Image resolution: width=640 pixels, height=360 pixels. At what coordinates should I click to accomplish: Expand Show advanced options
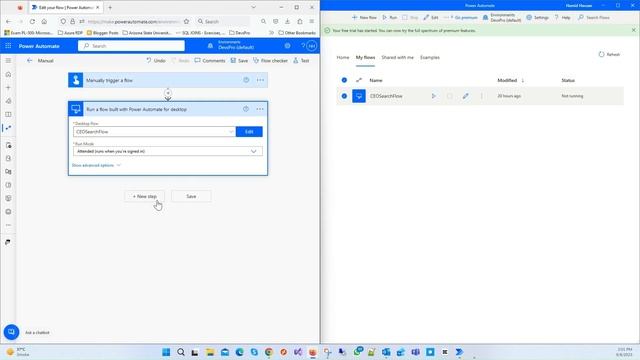(x=96, y=165)
